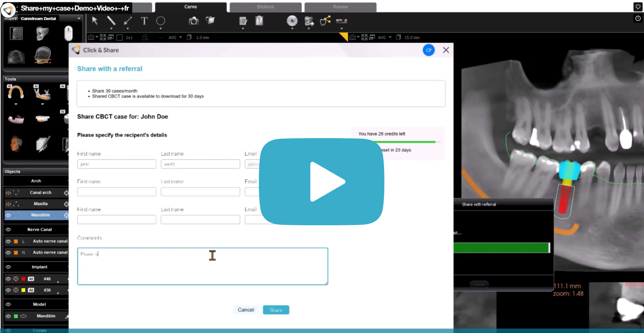Click the heart like icon
This screenshot has height=333, width=644.
click(x=638, y=7)
